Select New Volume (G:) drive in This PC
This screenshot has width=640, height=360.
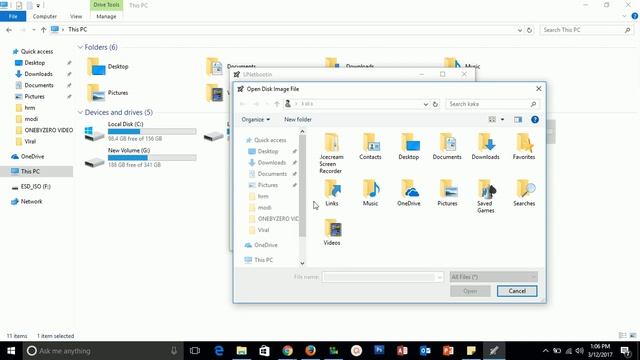pyautogui.click(x=140, y=158)
